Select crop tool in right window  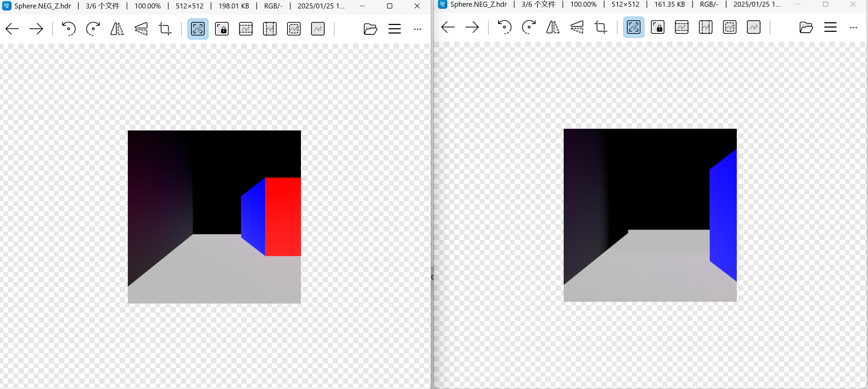coord(601,27)
